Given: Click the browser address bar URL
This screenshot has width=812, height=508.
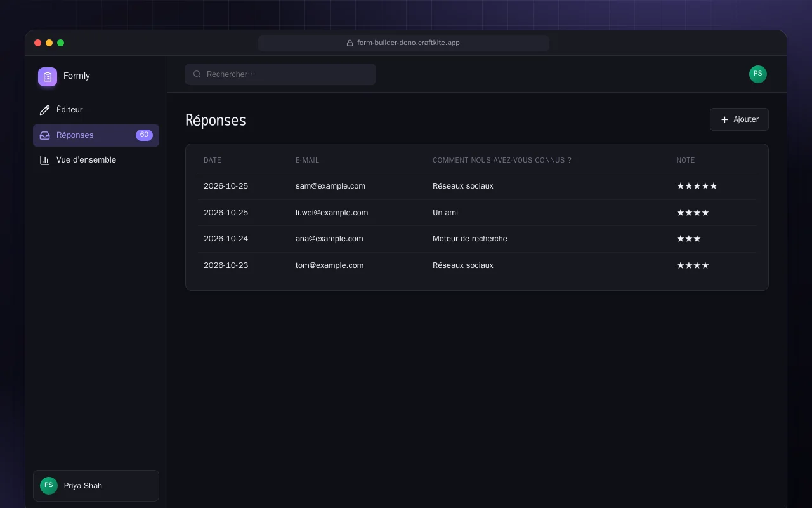Looking at the screenshot, I should 409,43.
